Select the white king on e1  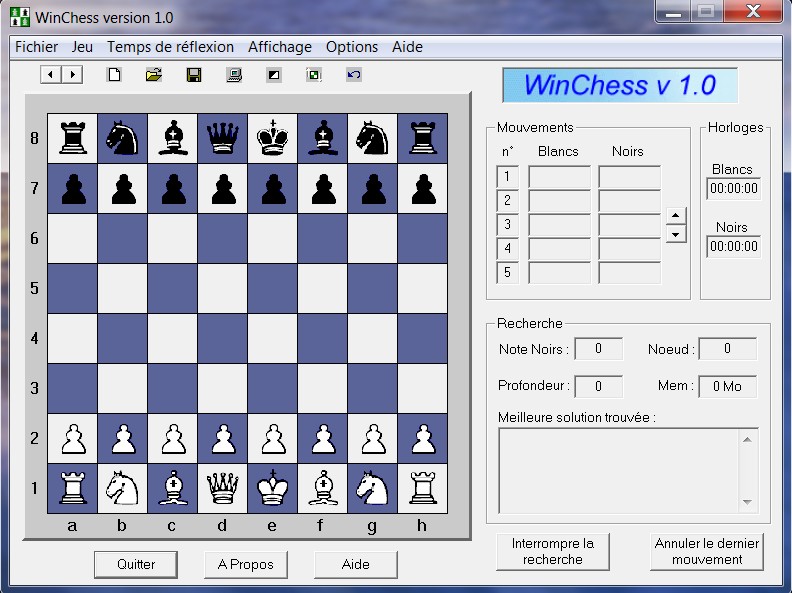273,488
